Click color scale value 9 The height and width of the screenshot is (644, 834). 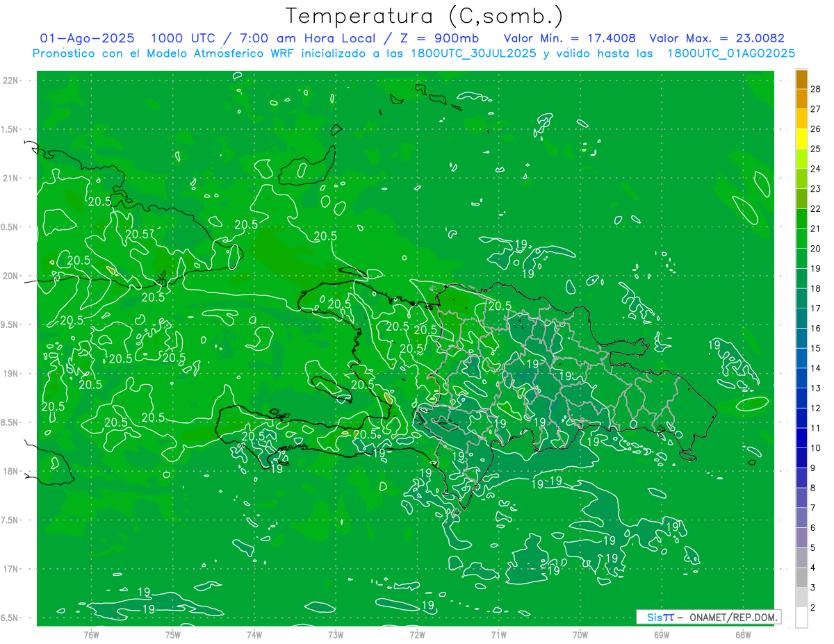813,468
